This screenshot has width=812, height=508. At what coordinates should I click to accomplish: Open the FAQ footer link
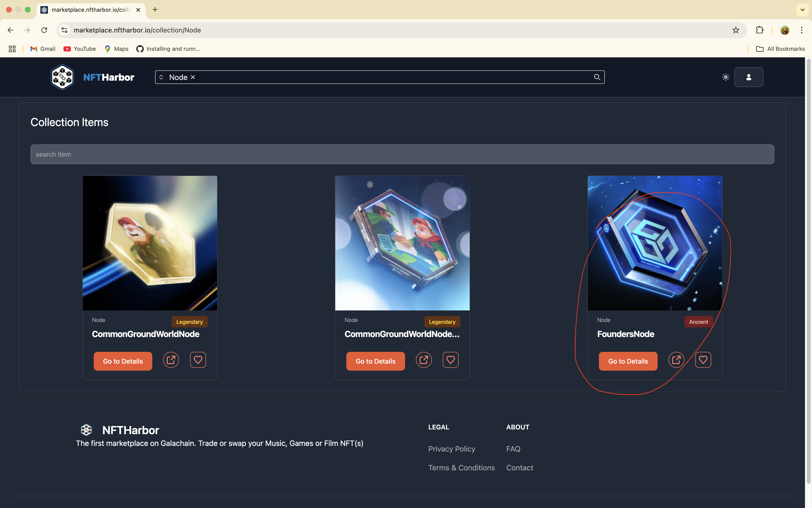(x=513, y=449)
